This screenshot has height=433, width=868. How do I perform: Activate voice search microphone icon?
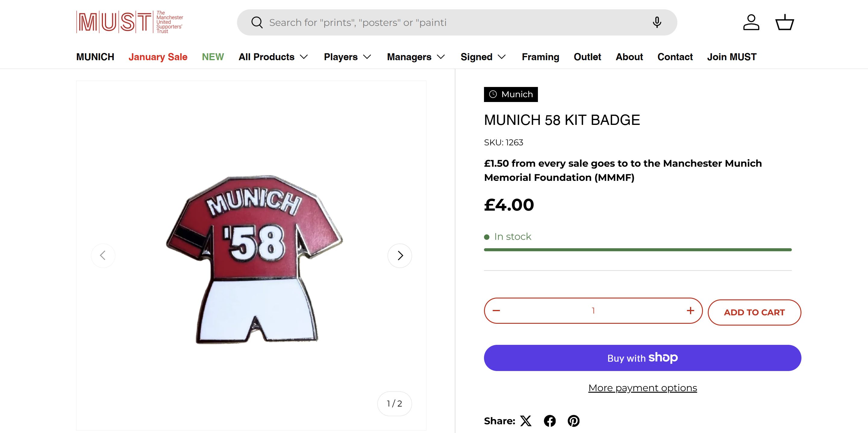click(657, 23)
